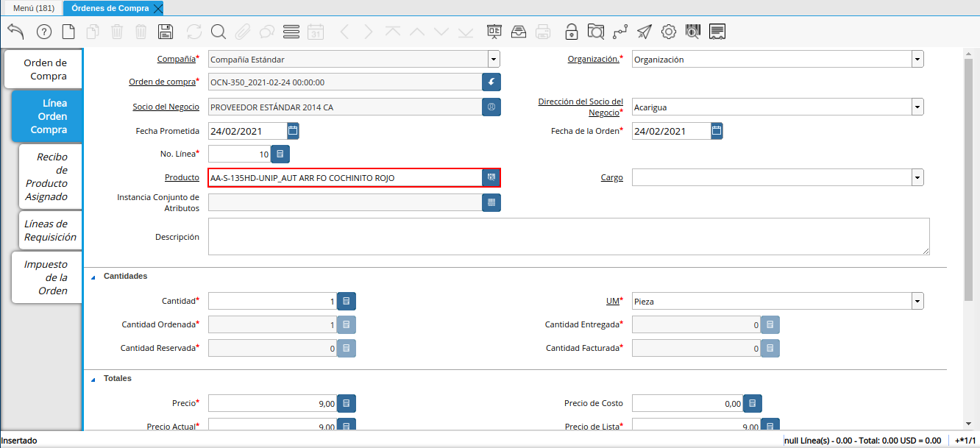Open the help question mark icon
The height and width of the screenshot is (448, 980).
click(44, 32)
